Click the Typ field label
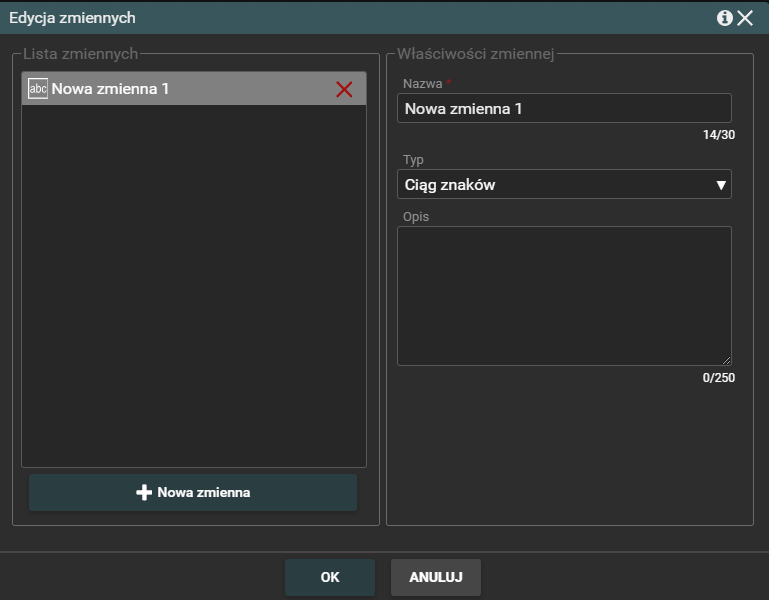This screenshot has width=769, height=600. tap(413, 159)
